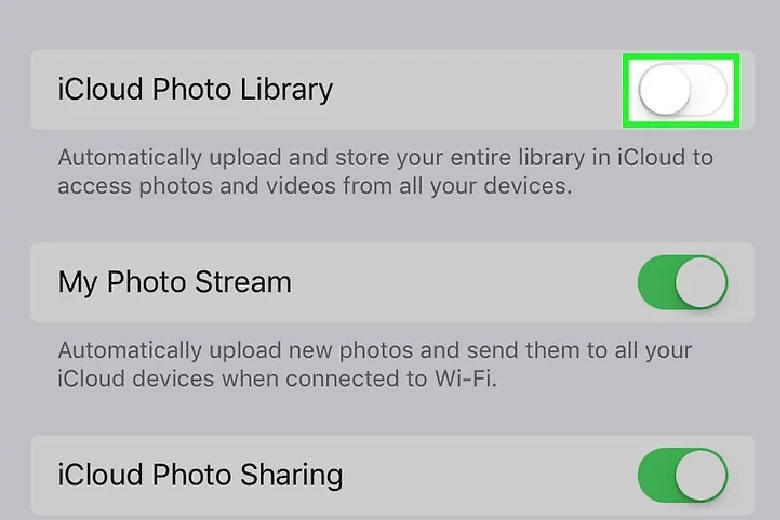The width and height of the screenshot is (780, 520).
Task: Click green track of My Photo Stream toggle
Action: click(x=656, y=282)
